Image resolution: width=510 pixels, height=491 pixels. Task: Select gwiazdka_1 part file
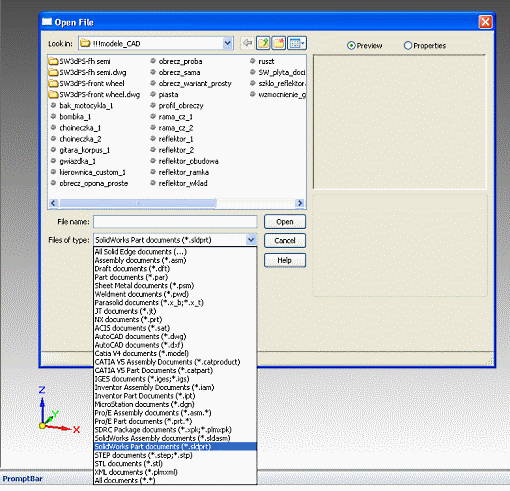coord(73,161)
